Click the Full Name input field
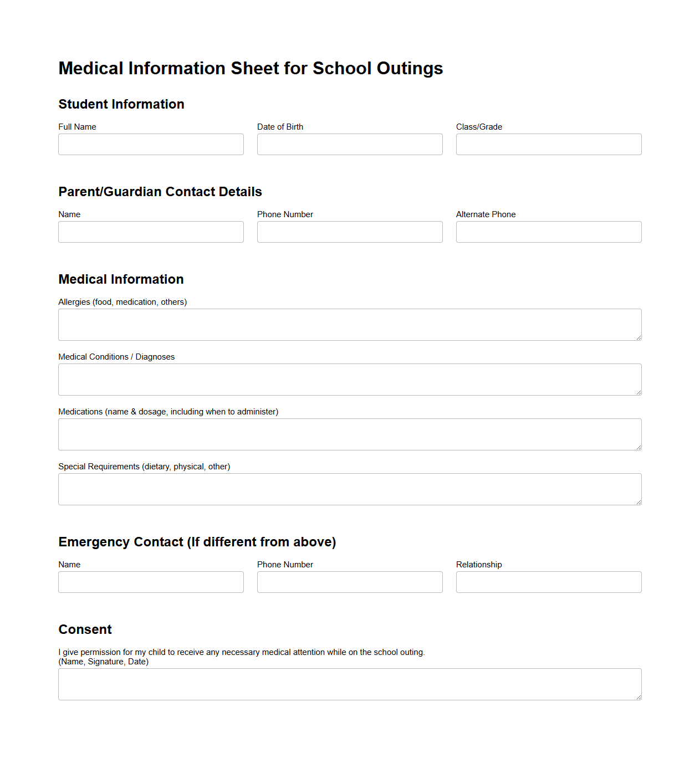Screen dimensions: 700x758 [x=151, y=144]
